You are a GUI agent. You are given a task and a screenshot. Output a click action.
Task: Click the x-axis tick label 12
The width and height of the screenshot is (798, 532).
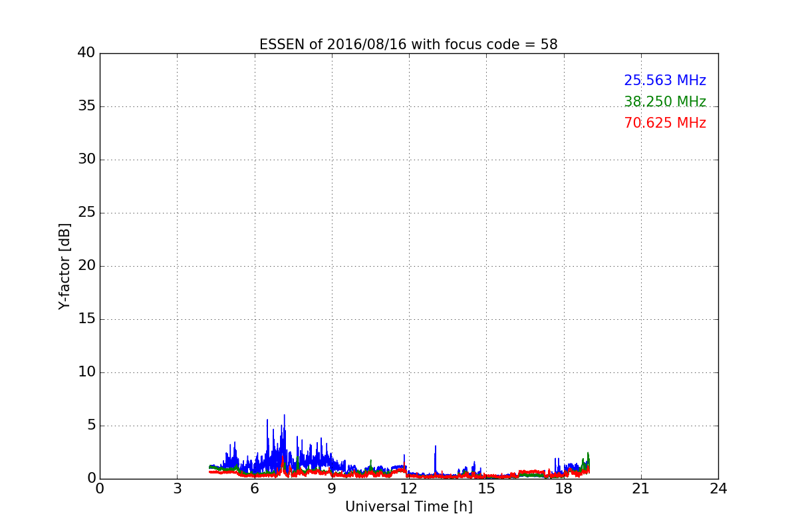click(409, 488)
